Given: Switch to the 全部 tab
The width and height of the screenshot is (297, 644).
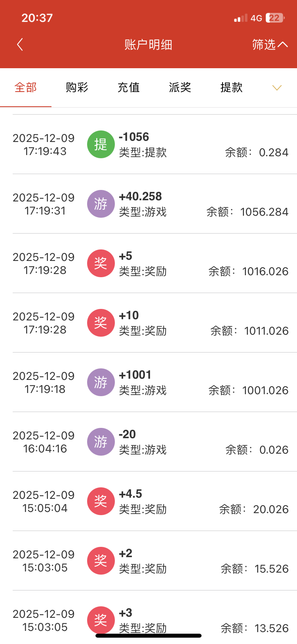Looking at the screenshot, I should pyautogui.click(x=26, y=87).
